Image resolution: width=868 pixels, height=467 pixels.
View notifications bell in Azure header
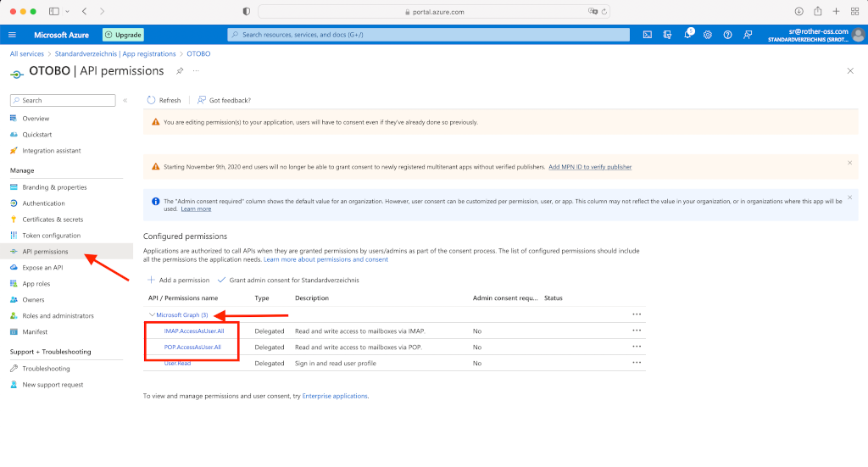point(687,34)
